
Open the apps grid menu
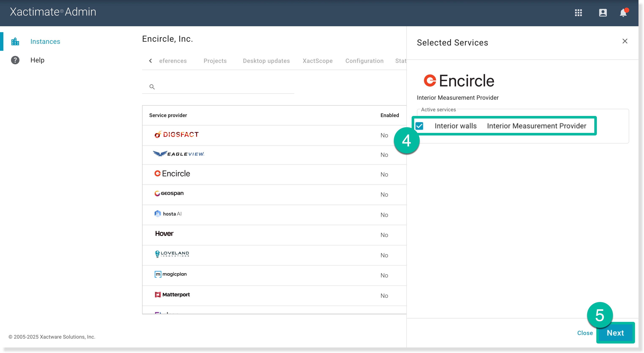tap(578, 13)
